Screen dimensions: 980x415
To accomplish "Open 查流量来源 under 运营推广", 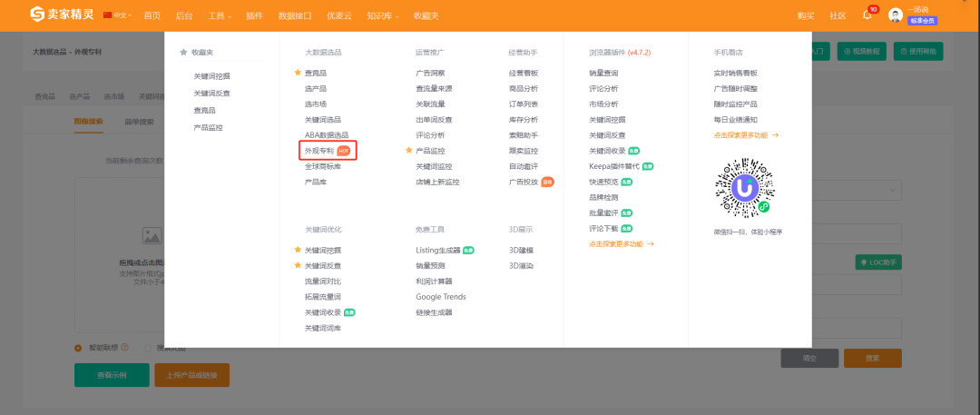I will [435, 88].
